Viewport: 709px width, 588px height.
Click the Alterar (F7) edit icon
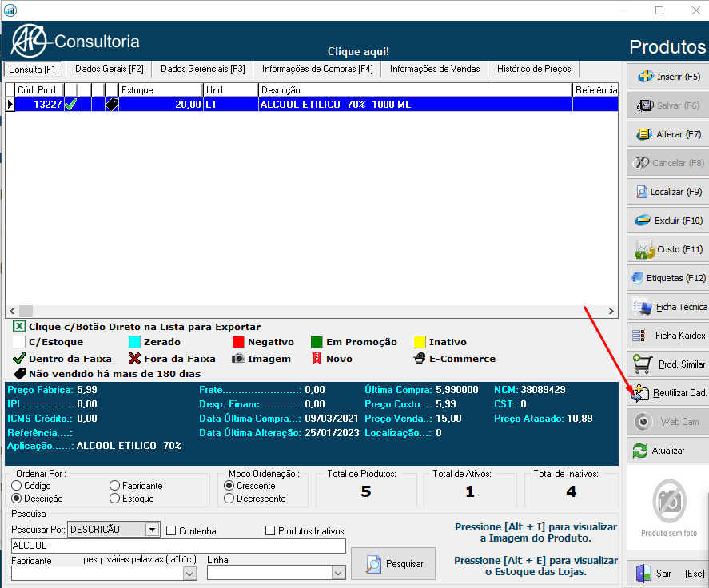644,134
